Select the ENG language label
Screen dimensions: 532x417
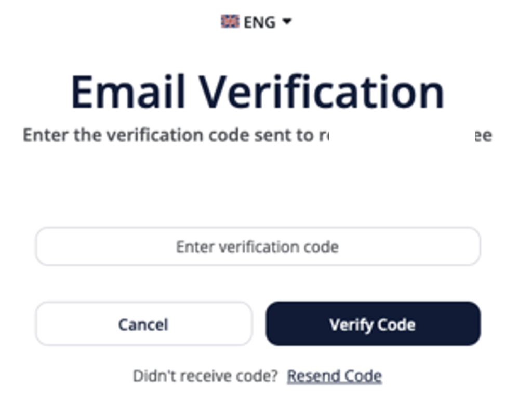click(x=259, y=22)
